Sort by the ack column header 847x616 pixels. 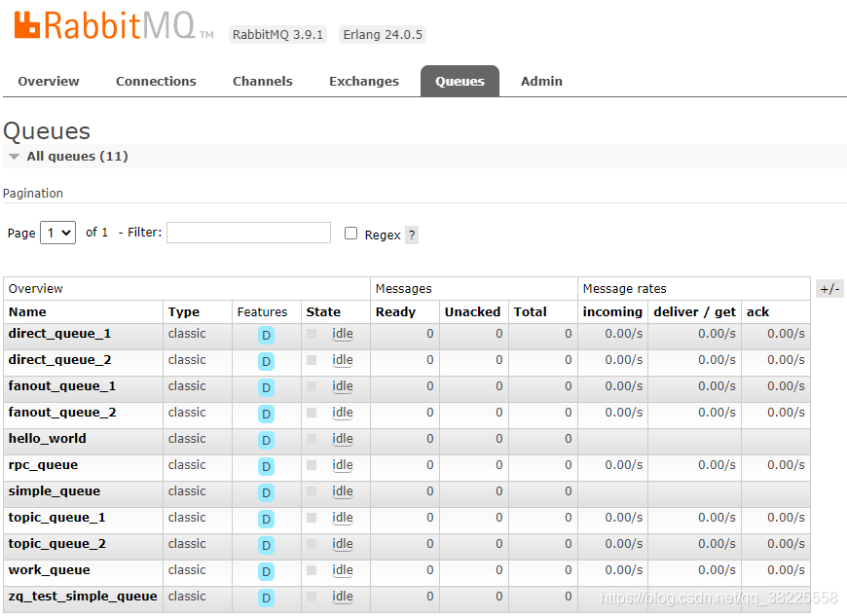pos(757,312)
